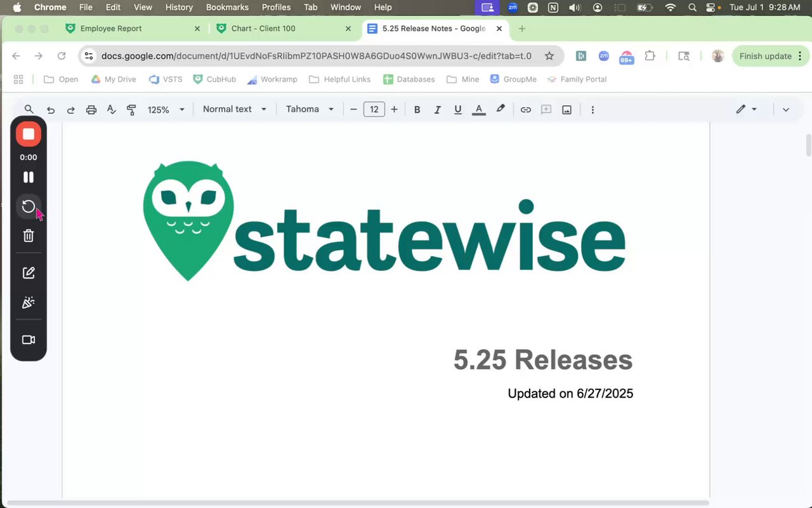This screenshot has height=508, width=812.
Task: Open the 125% zoom dropdown
Action: pos(166,110)
